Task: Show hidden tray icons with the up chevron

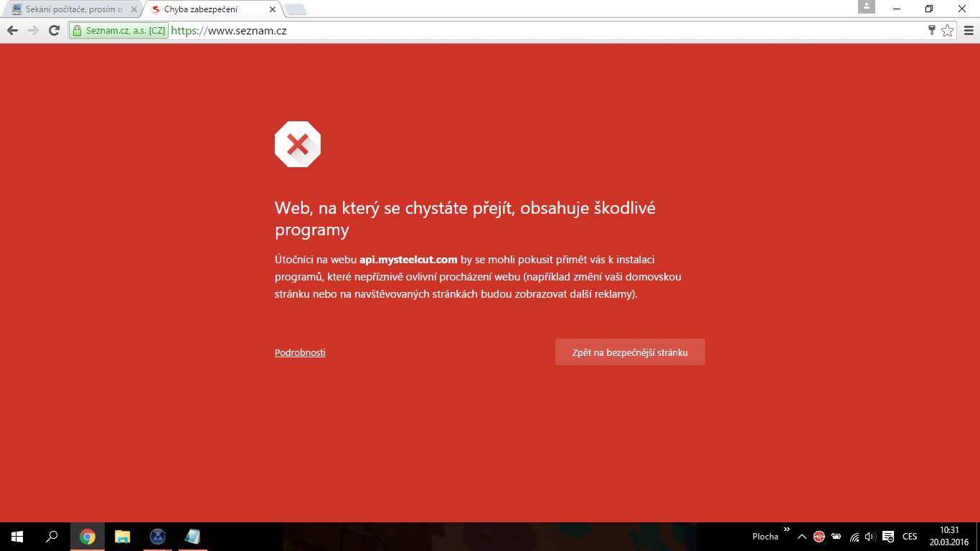Action: (801, 537)
